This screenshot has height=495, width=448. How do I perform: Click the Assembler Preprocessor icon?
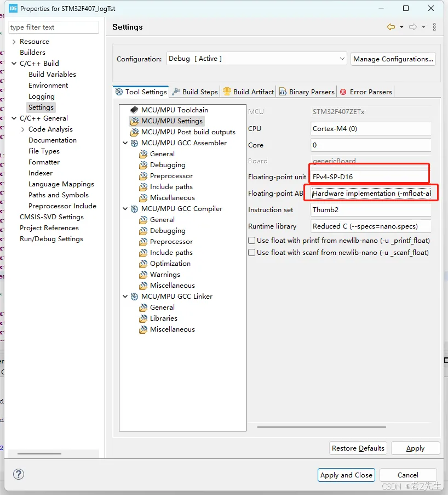(143, 176)
